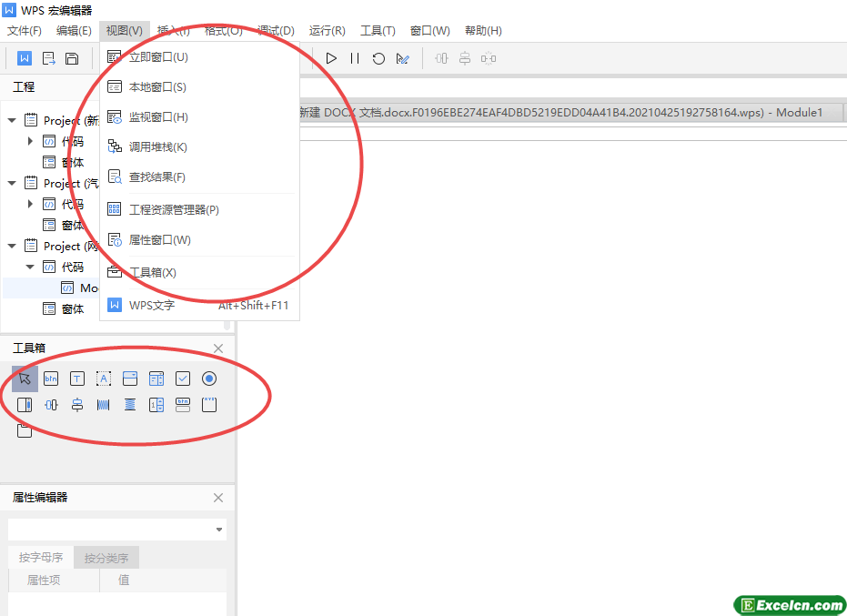Pause macro execution
The height and width of the screenshot is (616, 847).
[x=355, y=58]
